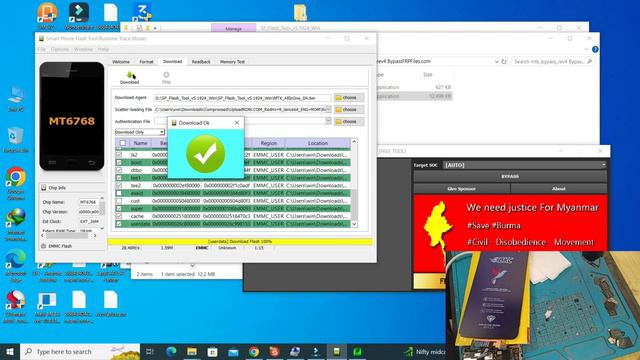
Task: Click the Download Agent path field
Action: click(242, 98)
